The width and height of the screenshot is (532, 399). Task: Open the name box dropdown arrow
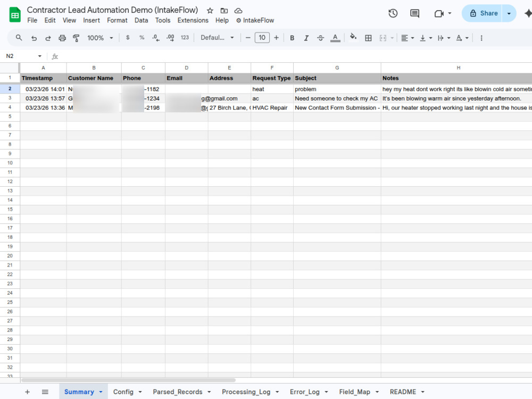coord(40,56)
